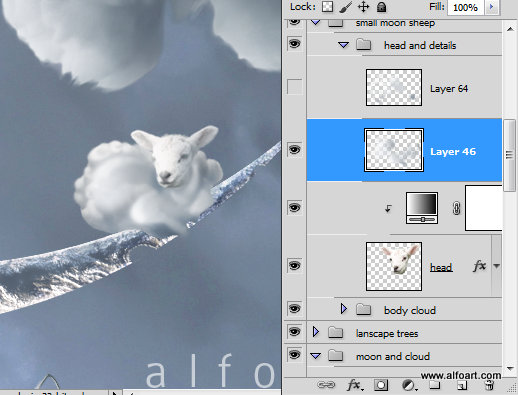Select the Layer 64 name
518x395 pixels.
(449, 89)
